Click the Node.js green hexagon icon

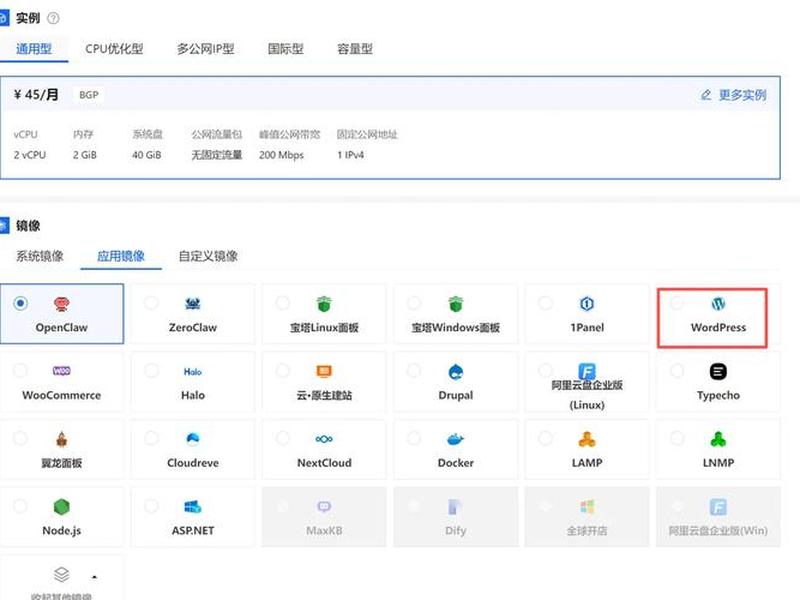click(x=61, y=507)
